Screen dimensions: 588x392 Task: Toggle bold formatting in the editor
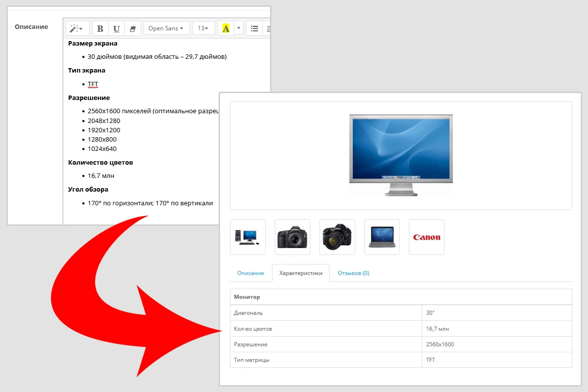click(100, 28)
